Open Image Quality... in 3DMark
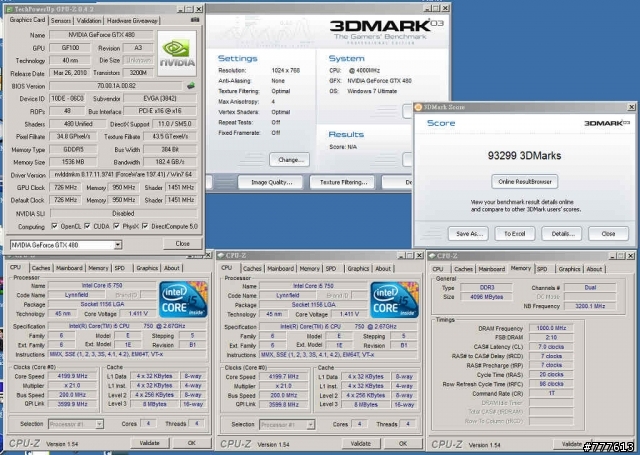The image size is (640, 455). [271, 182]
